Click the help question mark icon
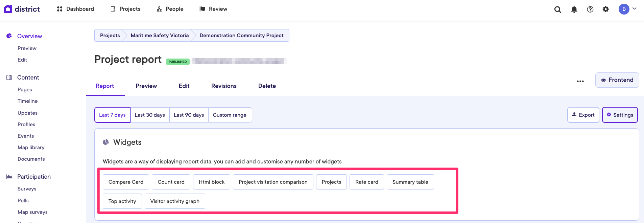This screenshot has height=223, width=644. [590, 9]
